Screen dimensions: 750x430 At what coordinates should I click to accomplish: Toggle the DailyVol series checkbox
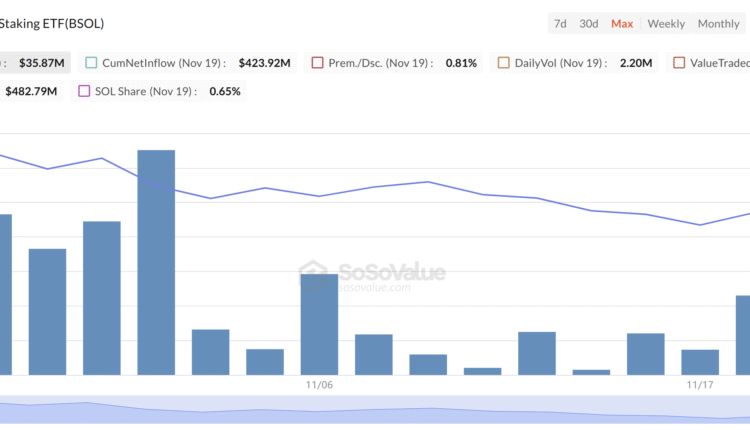click(x=503, y=63)
